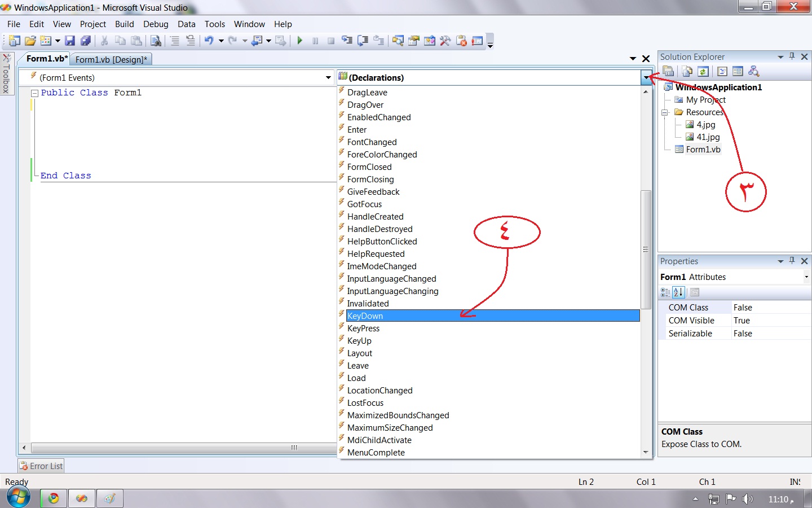Uncomment the selected lines
Viewport: 812px width, 508px height.
click(191, 41)
